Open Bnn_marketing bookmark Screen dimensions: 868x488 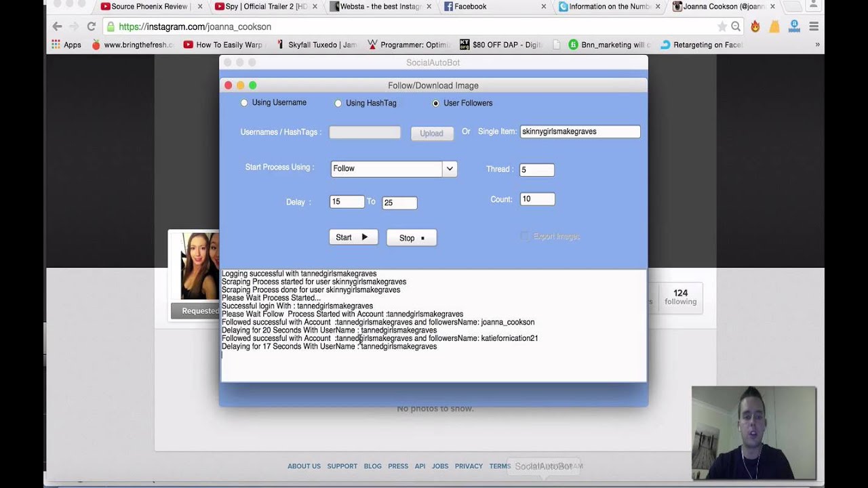pyautogui.click(x=609, y=45)
